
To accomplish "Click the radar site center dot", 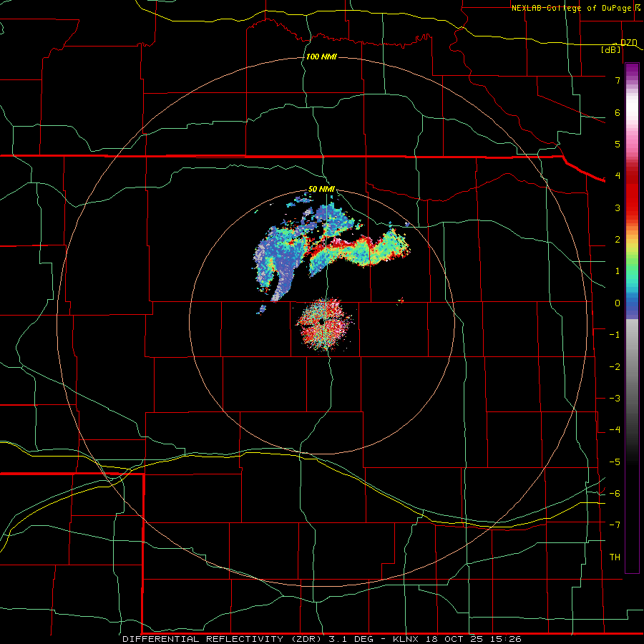I will point(321,321).
